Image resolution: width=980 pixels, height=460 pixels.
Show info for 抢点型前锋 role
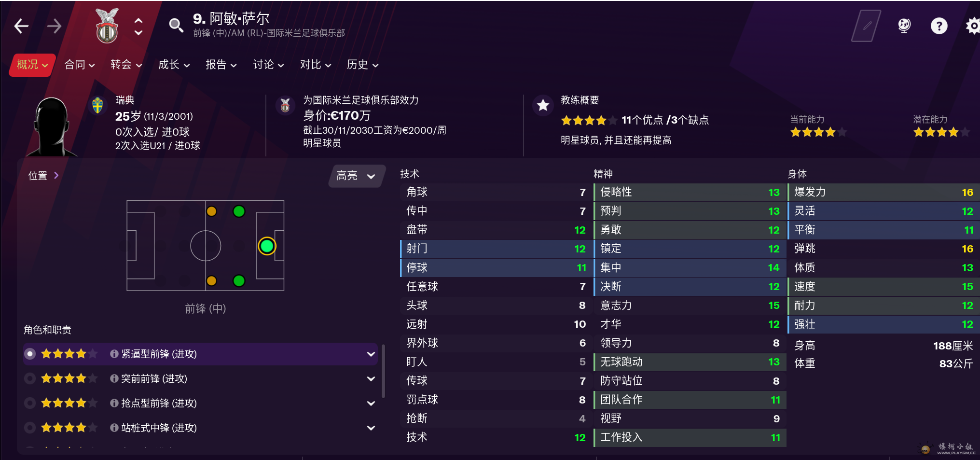tap(114, 403)
